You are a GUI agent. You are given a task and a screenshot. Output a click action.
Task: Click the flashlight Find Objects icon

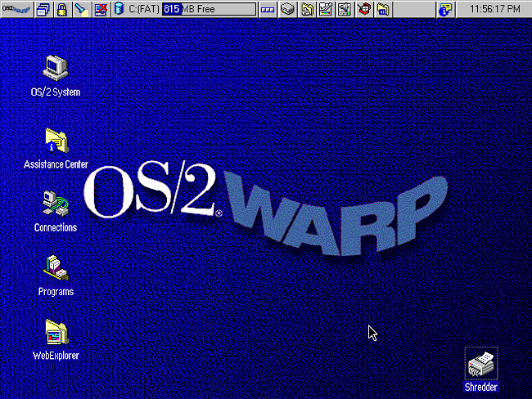click(x=81, y=9)
